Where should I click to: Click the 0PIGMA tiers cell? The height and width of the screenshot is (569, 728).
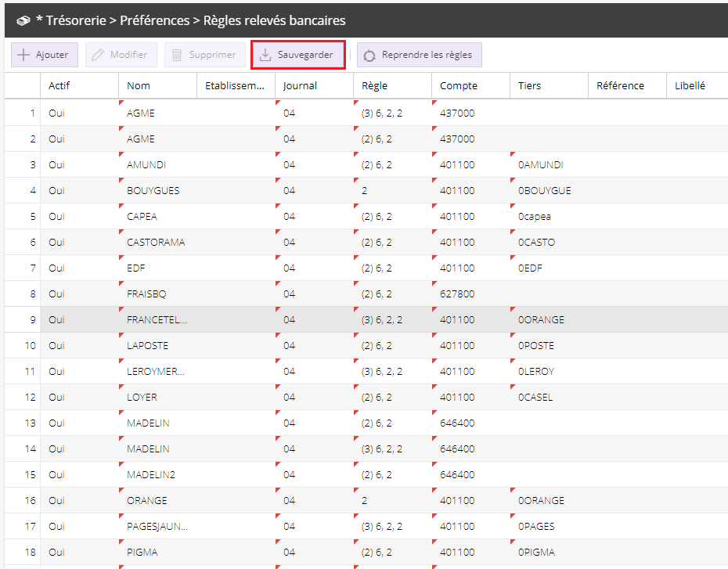(550, 553)
